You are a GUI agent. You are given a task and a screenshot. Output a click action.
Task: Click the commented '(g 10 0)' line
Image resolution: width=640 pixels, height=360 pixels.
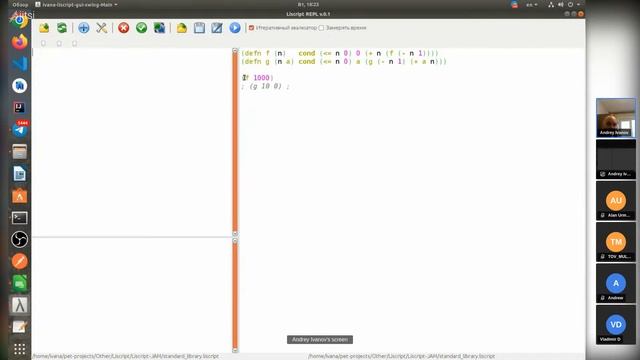[265, 86]
